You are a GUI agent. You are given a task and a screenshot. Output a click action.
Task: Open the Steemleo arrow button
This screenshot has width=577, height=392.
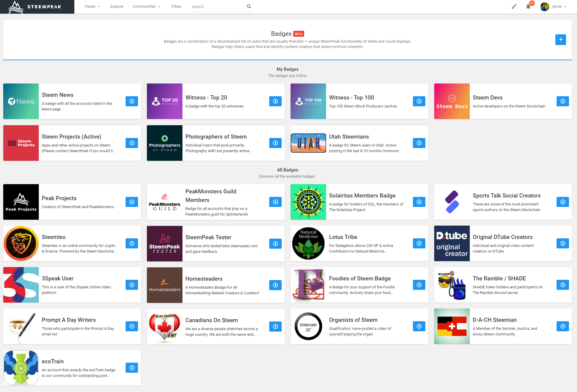(x=132, y=243)
